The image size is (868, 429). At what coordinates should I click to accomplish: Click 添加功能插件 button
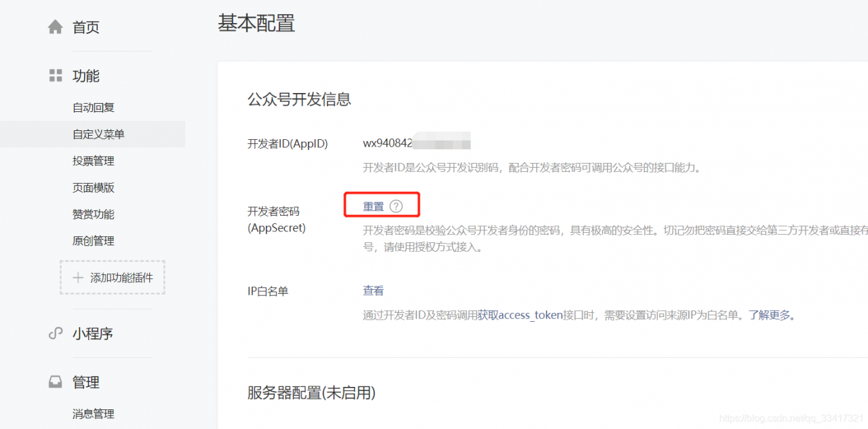pyautogui.click(x=112, y=277)
